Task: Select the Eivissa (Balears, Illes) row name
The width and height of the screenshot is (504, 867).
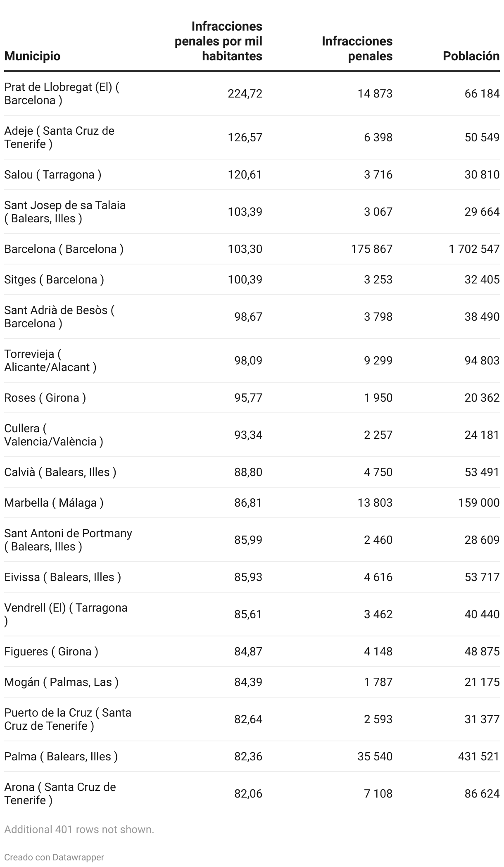Action: (x=62, y=577)
